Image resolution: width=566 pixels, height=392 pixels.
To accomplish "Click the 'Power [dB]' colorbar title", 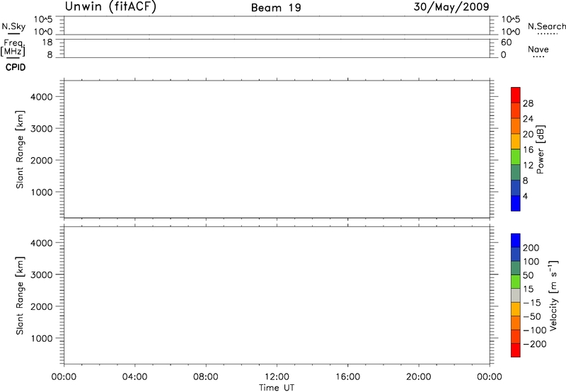I will [541, 149].
